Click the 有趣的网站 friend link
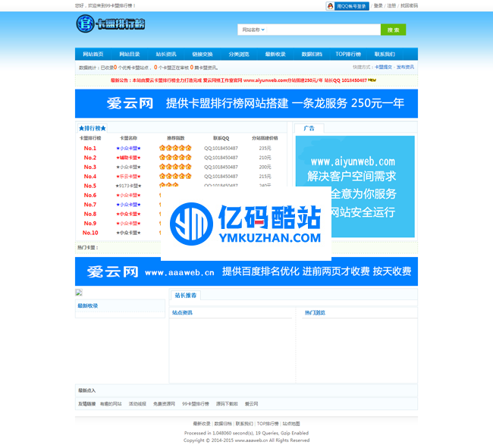493x448 pixels. [x=111, y=404]
